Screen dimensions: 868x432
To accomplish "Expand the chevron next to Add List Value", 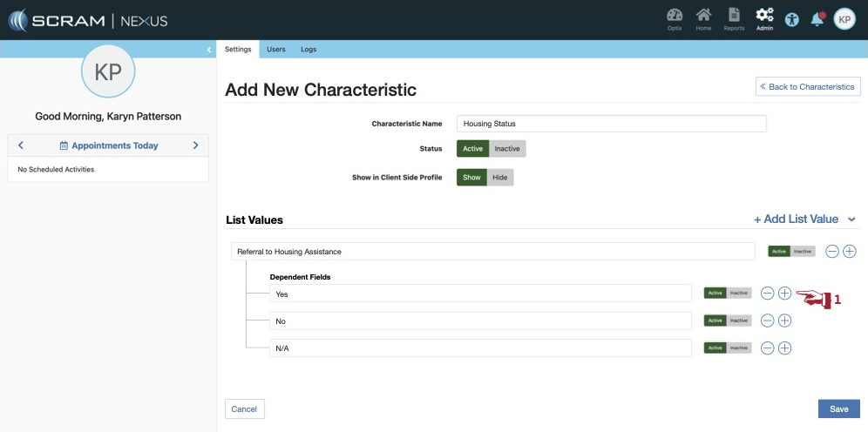I will pos(852,219).
